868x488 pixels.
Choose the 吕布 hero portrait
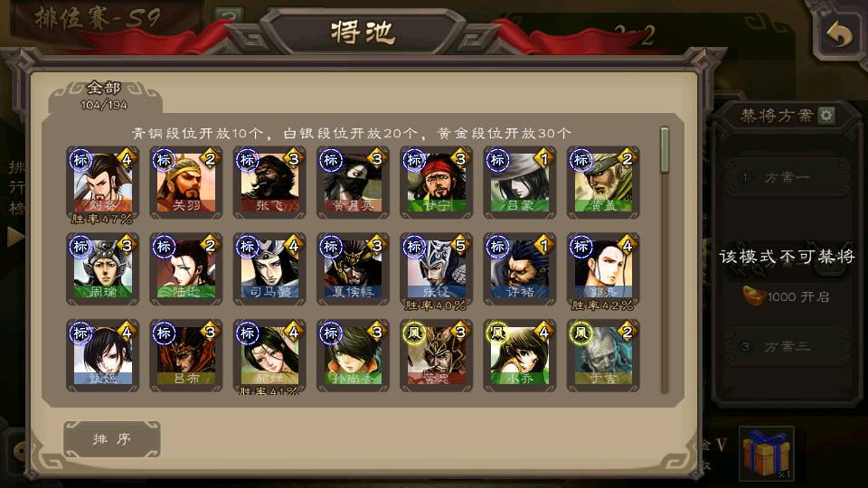point(186,355)
